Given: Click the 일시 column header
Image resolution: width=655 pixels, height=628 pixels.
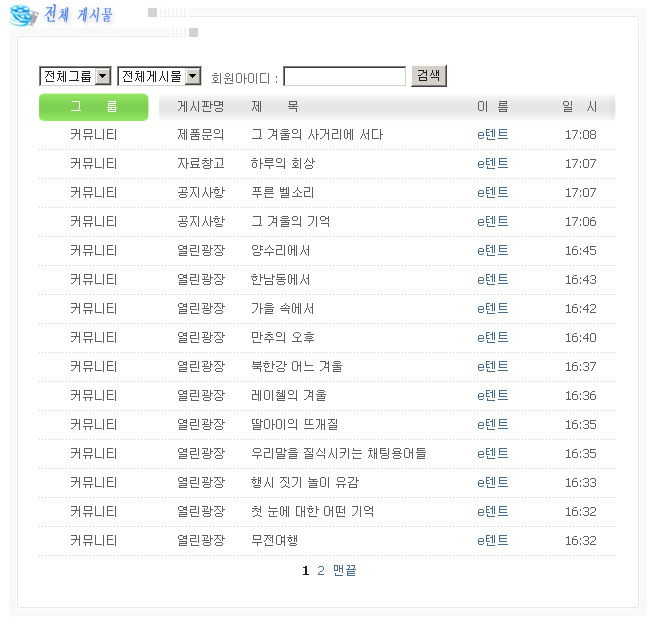Looking at the screenshot, I should coord(579,107).
